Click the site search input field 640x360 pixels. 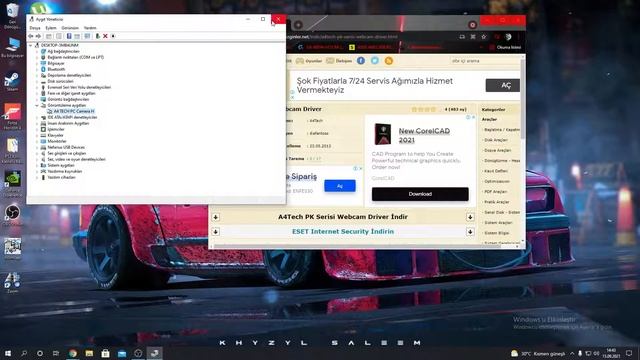[484, 61]
